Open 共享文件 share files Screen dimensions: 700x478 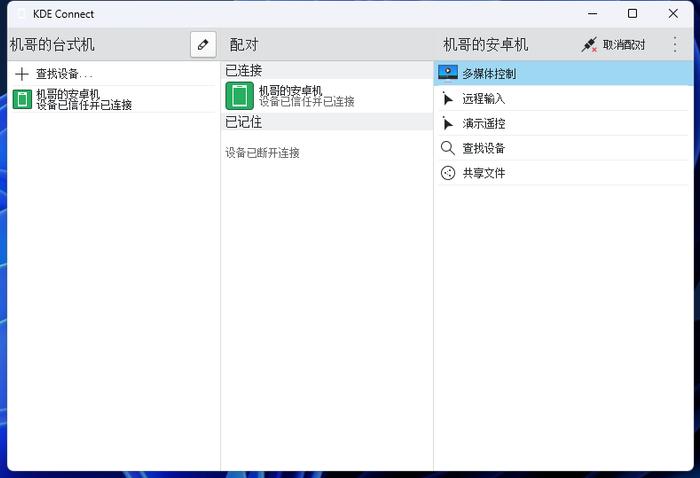pos(563,173)
